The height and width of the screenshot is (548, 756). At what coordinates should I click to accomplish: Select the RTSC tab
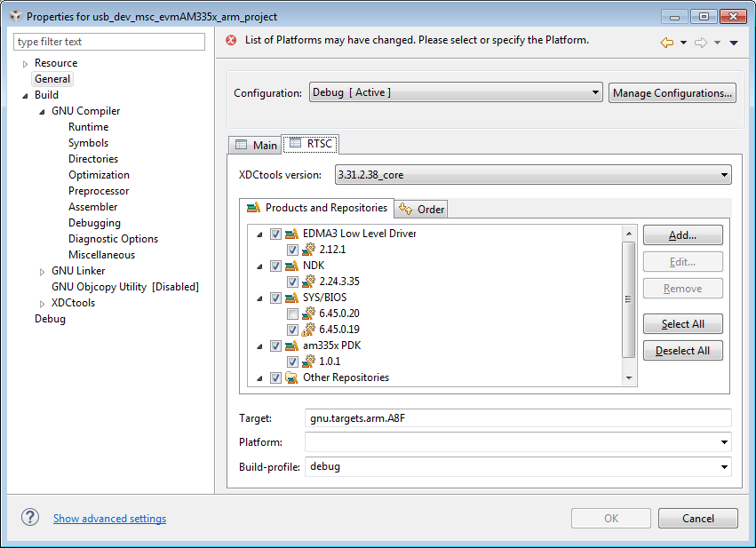tap(311, 144)
